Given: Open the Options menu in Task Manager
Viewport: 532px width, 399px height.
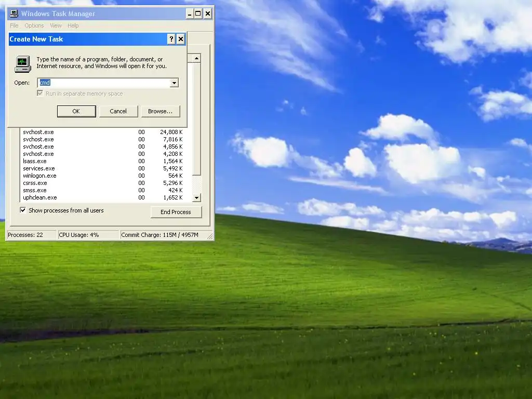Looking at the screenshot, I should tap(34, 25).
